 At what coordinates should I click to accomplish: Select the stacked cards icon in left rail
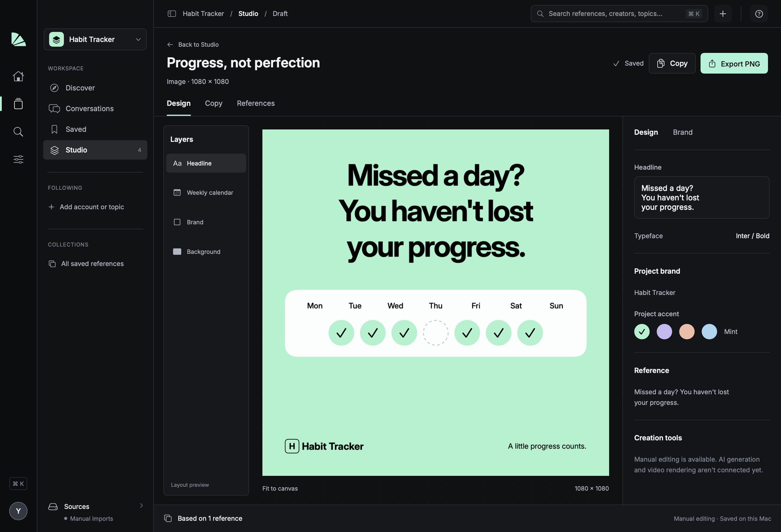click(18, 104)
